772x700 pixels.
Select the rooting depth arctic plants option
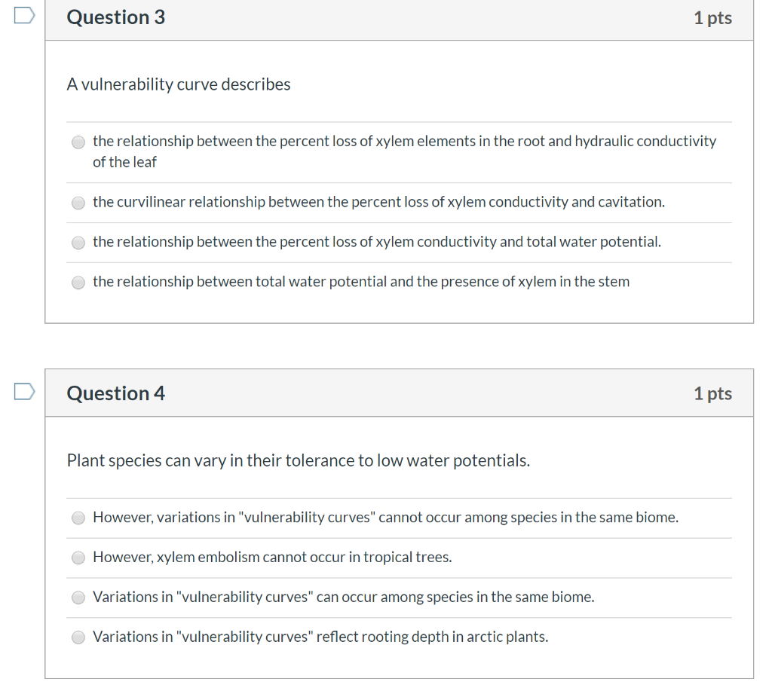[78, 637]
